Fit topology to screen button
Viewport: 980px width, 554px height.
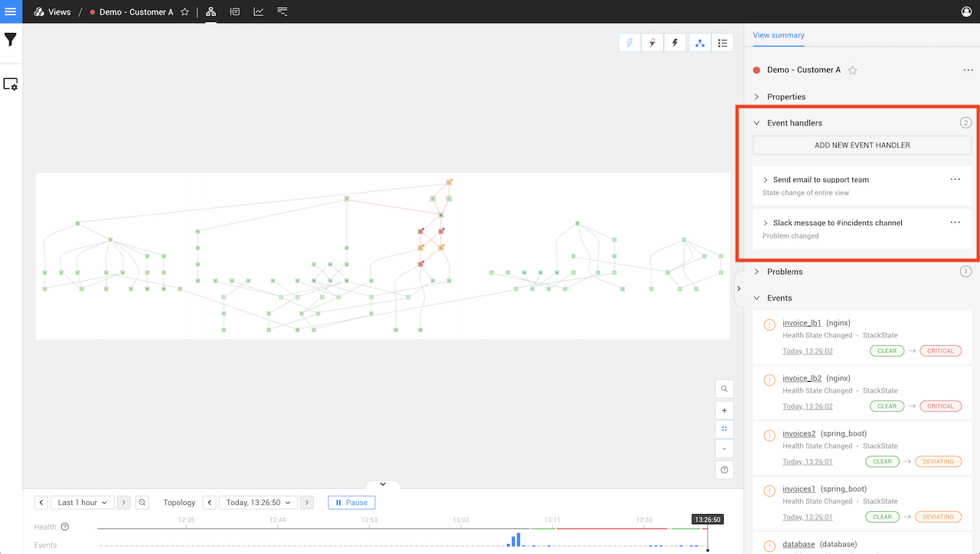coord(724,429)
